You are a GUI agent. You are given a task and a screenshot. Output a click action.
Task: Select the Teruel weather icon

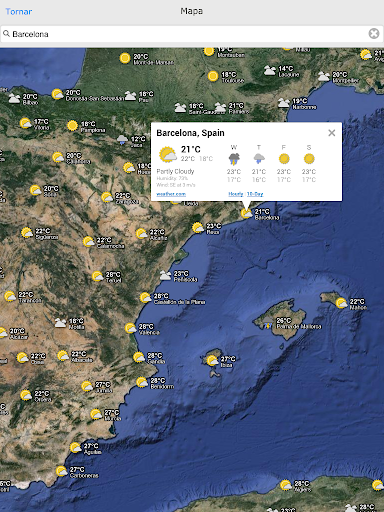[98, 276]
